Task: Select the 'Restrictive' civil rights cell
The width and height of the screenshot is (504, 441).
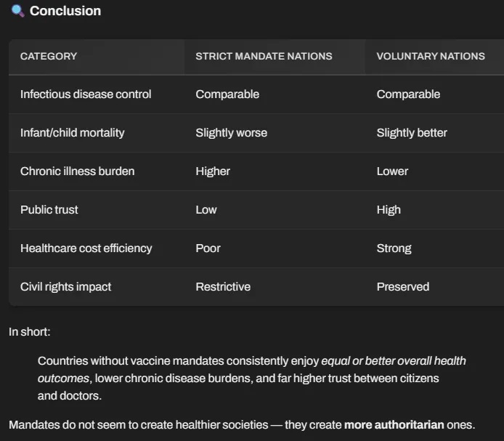Action: click(x=223, y=287)
